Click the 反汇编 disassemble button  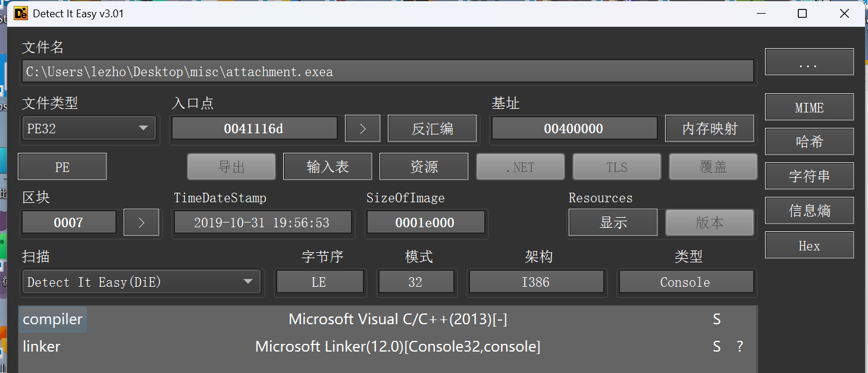click(x=433, y=128)
